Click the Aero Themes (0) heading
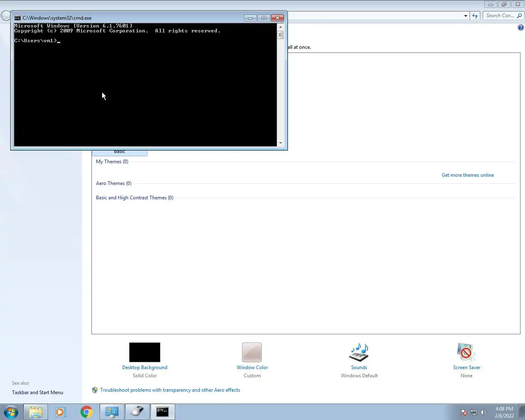Viewport: 525px width, 420px height. tap(114, 183)
